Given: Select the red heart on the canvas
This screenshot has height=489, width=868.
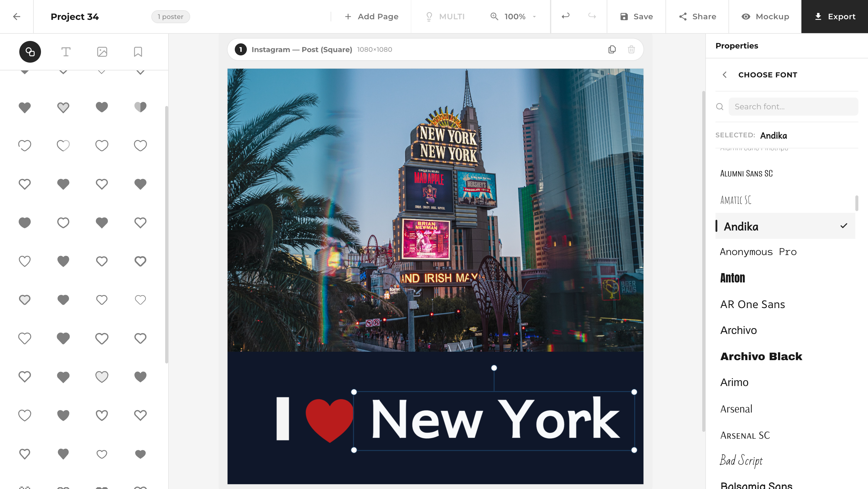Looking at the screenshot, I should point(329,420).
